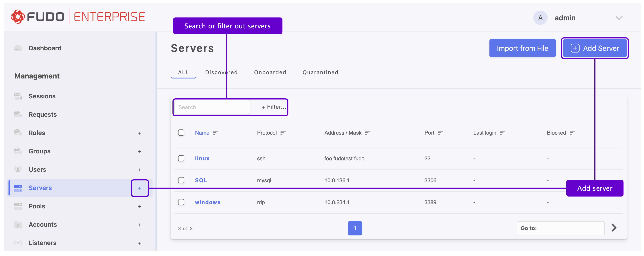Toggle the select-all checkbox in header
Image resolution: width=644 pixels, height=256 pixels.
181,133
